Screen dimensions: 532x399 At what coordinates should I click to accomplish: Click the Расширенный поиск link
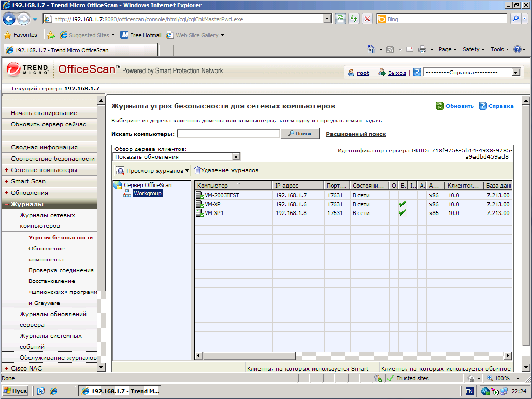point(356,134)
